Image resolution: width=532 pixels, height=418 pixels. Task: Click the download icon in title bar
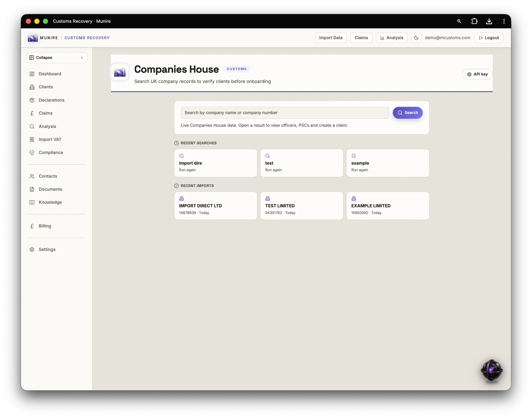(489, 21)
